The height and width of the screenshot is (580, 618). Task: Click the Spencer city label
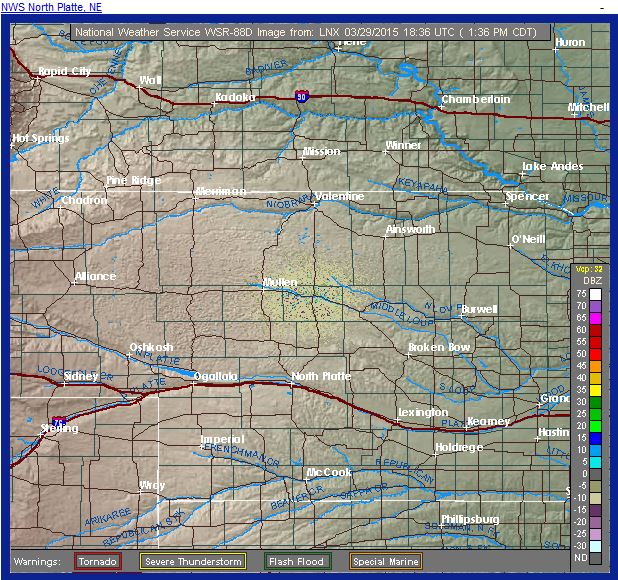pyautogui.click(x=527, y=196)
